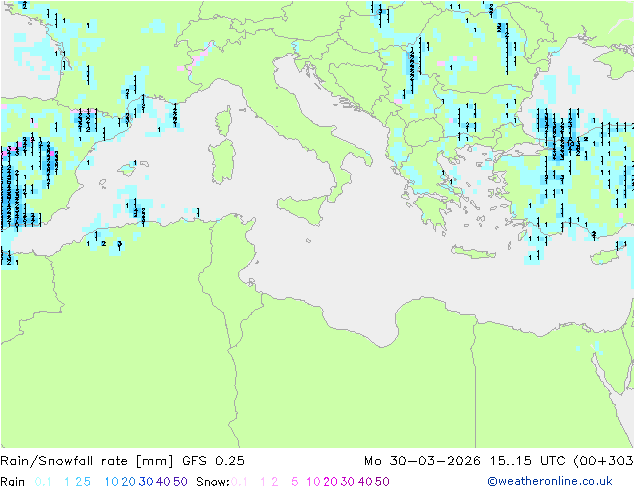Select the Snow legend value 0.1
Image resolution: width=634 pixels, height=490 pixels.
click(x=239, y=482)
